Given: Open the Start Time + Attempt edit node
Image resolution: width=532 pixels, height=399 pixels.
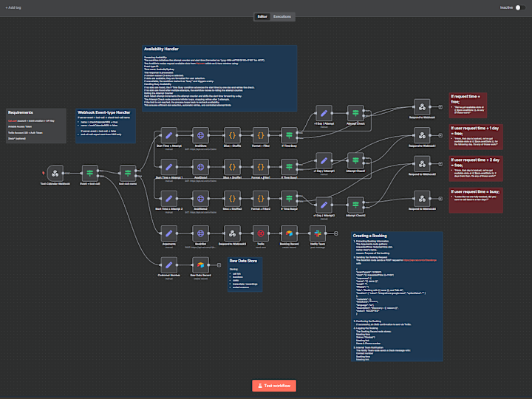Looking at the screenshot, I should (x=168, y=135).
